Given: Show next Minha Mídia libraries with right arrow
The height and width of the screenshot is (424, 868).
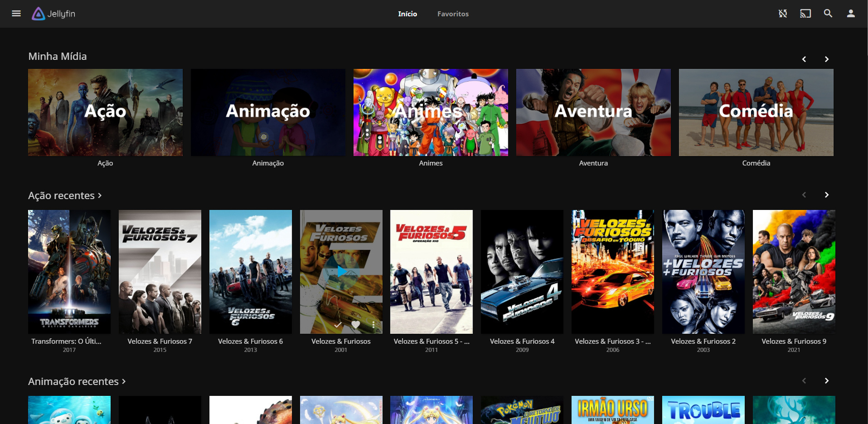Looking at the screenshot, I should pos(827,59).
